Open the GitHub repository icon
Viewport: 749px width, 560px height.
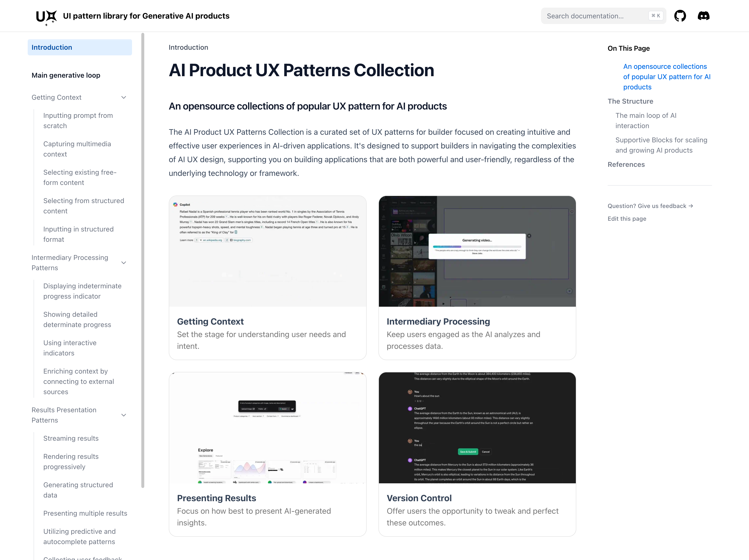tap(680, 16)
